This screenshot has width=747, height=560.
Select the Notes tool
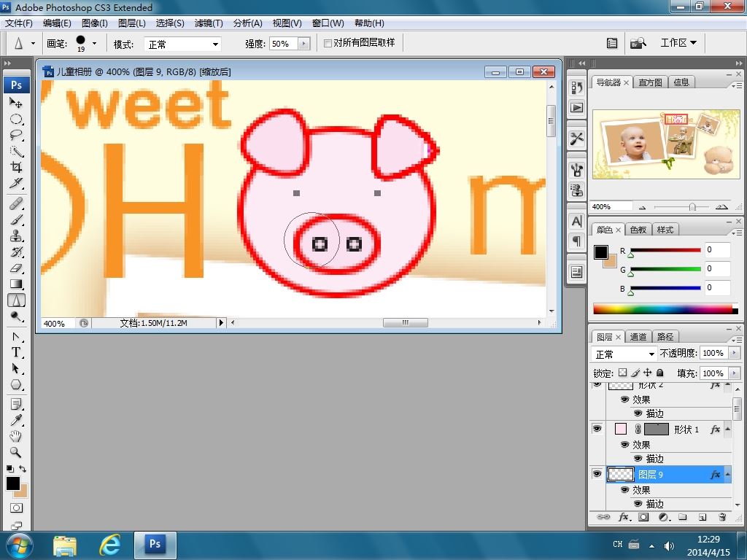click(x=16, y=405)
